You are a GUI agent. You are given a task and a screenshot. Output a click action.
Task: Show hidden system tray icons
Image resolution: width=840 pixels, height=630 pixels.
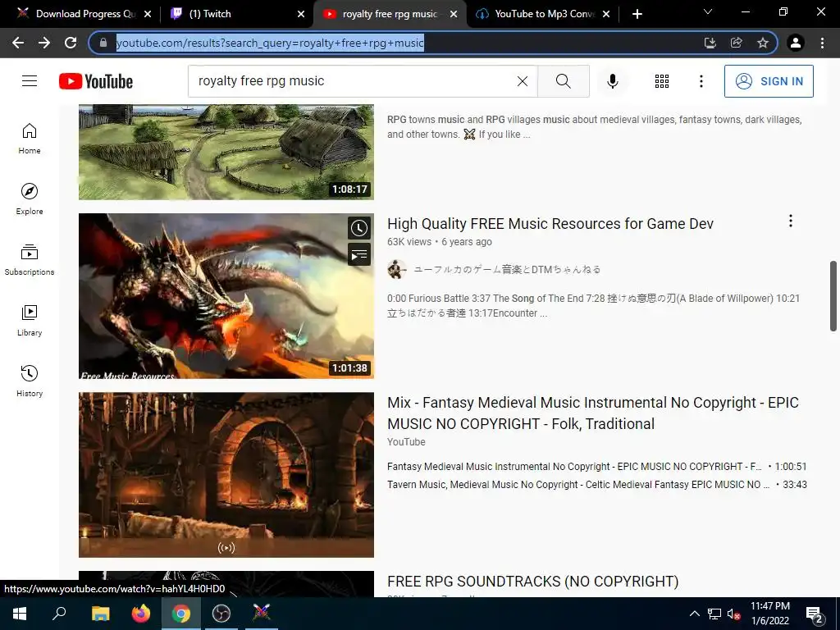click(694, 614)
